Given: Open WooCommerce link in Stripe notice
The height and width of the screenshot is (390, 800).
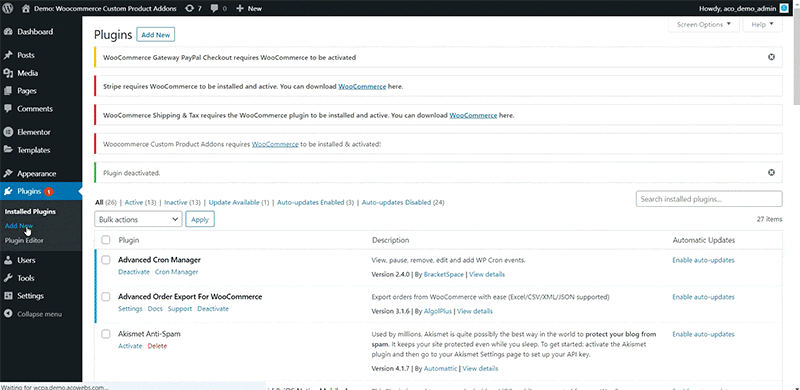Looking at the screenshot, I should click(362, 86).
